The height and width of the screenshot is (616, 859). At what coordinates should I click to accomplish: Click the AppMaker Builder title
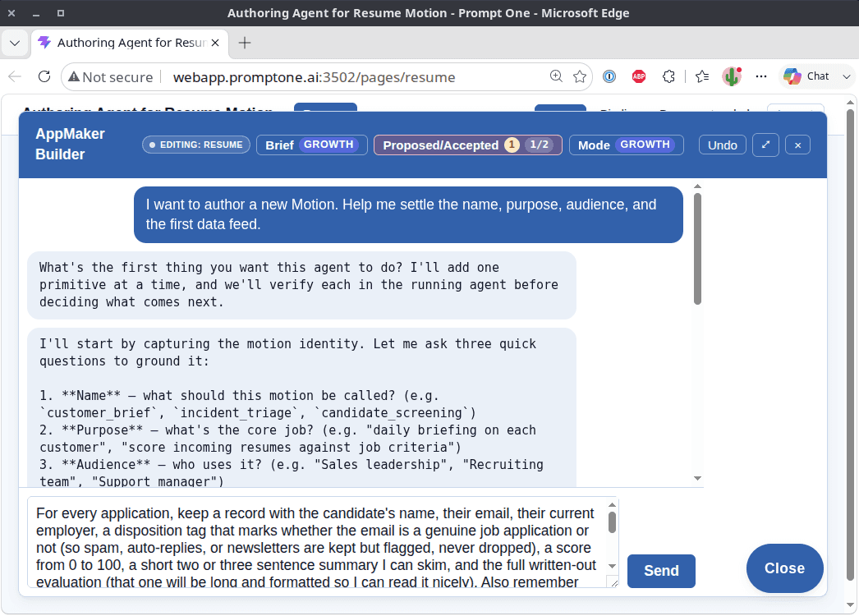(70, 144)
